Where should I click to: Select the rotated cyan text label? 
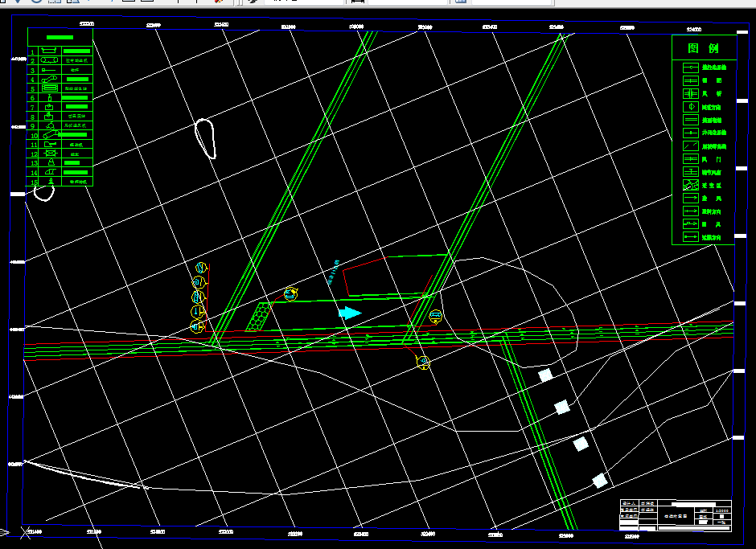pyautogui.click(x=333, y=272)
